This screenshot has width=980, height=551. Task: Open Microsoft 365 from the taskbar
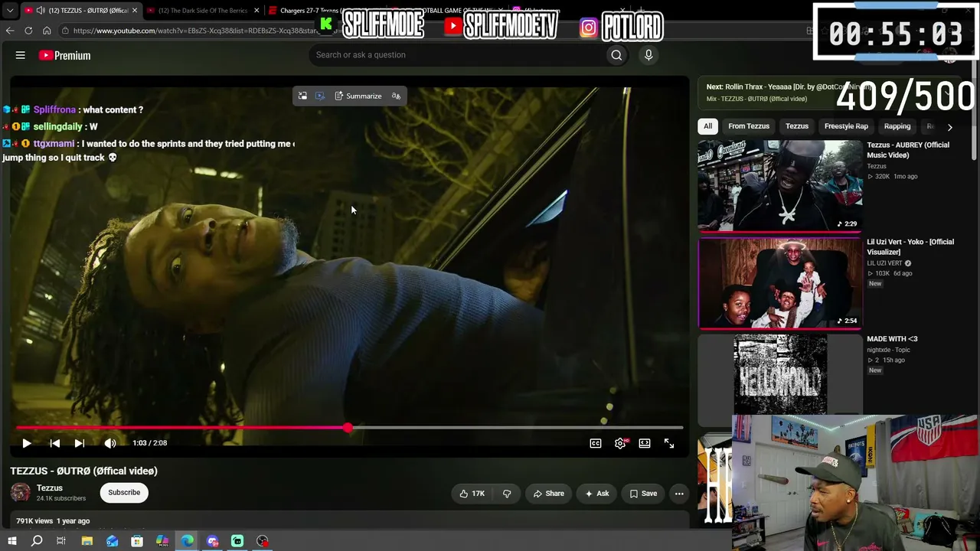pos(162,542)
